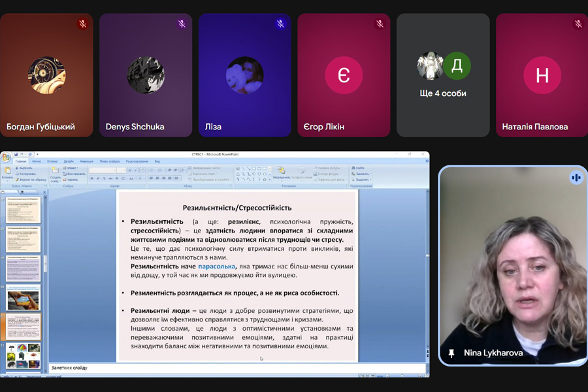
Task: Switch to the Дизайн ribbon tab
Action: (69, 161)
